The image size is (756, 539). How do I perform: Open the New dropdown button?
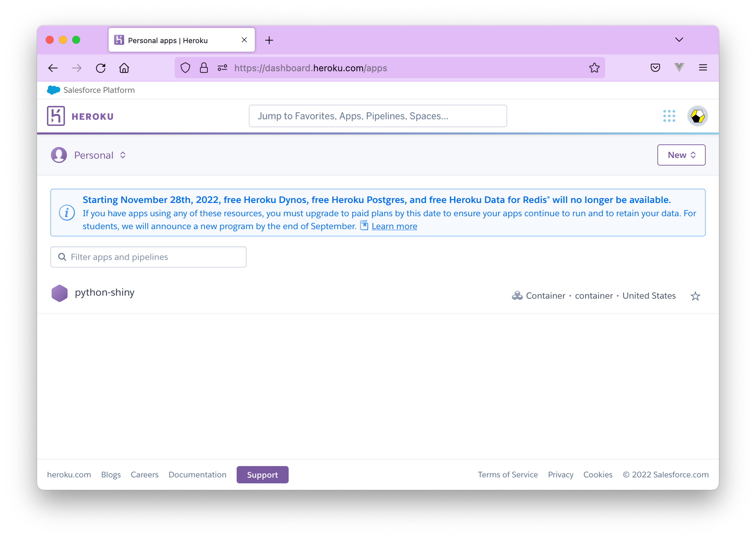[x=681, y=155]
